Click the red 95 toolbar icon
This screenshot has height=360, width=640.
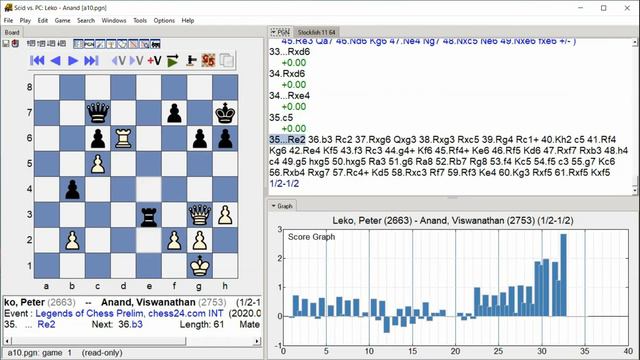[208, 61]
